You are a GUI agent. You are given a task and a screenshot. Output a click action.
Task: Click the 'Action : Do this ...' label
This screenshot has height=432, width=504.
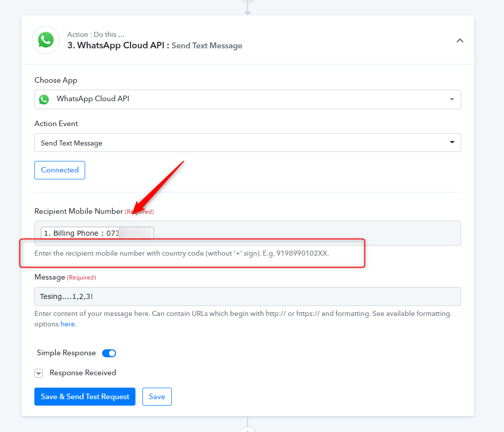(96, 34)
